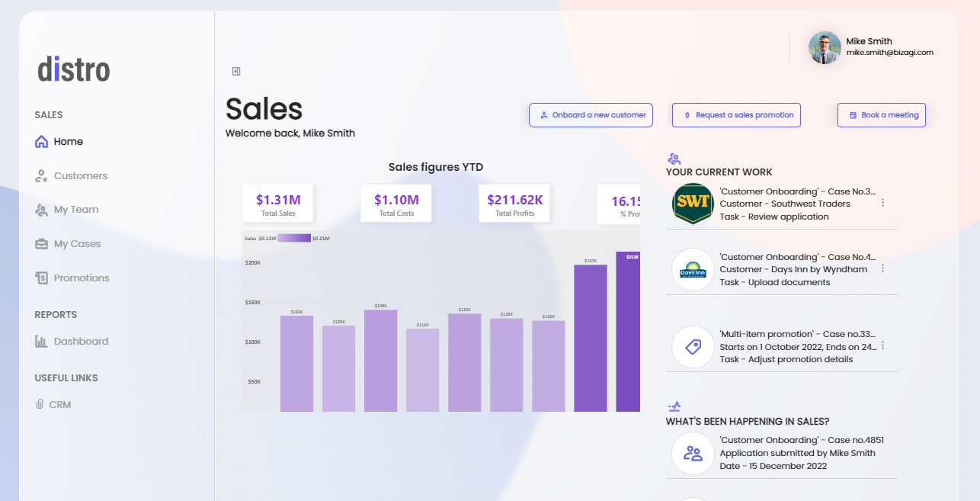Click the Home house icon
The width and height of the screenshot is (980, 501).
click(x=41, y=142)
